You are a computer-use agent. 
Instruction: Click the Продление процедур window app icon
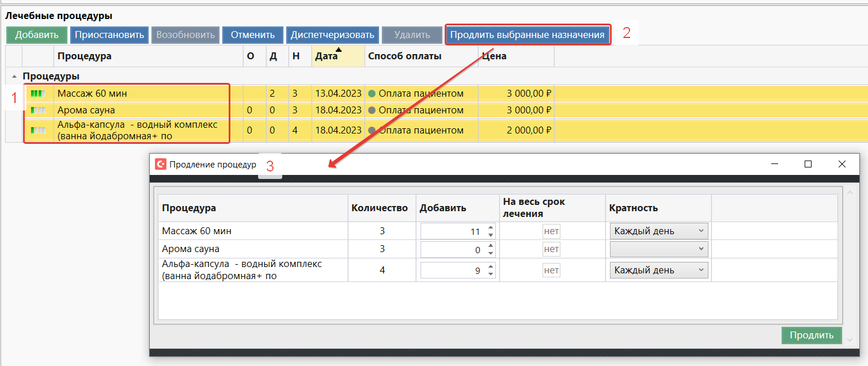pos(161,164)
